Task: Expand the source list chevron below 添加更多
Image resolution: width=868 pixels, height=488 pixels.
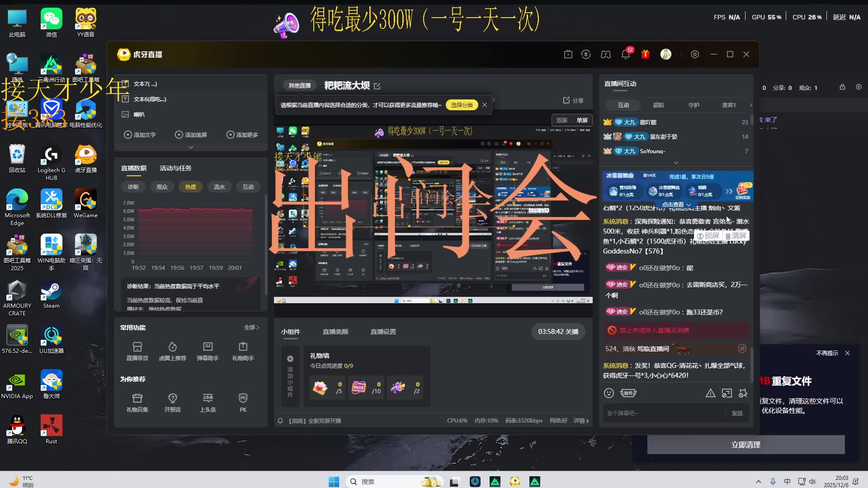Action: (x=190, y=147)
